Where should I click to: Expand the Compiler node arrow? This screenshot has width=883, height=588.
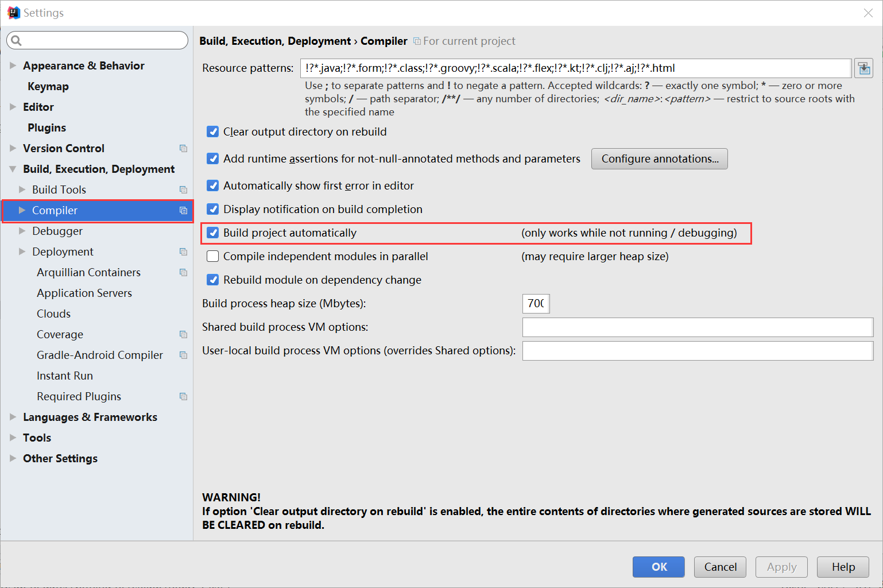pyautogui.click(x=22, y=210)
